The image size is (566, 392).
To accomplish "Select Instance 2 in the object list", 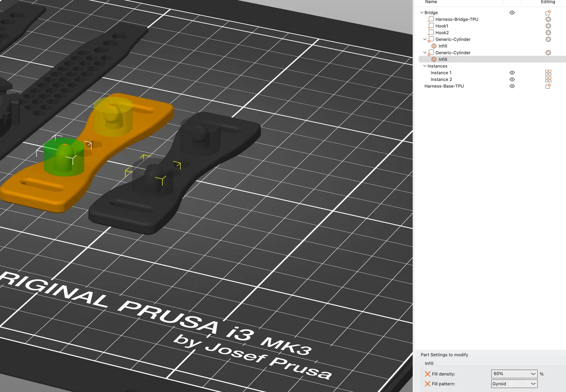I will point(441,79).
